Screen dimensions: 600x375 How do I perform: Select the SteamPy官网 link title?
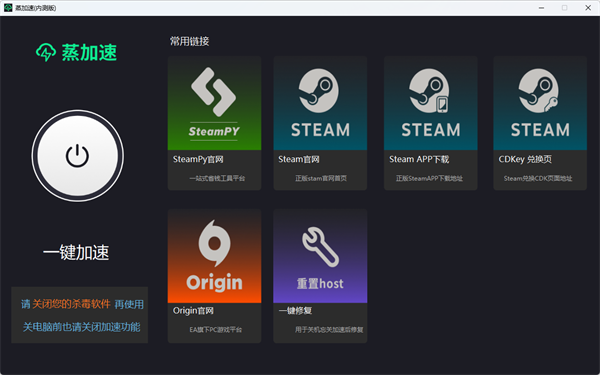[198, 159]
